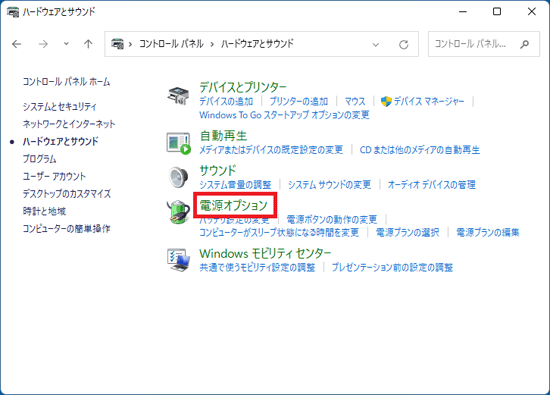
Task: Expand chevron after コントロール パネル in address bar
Action: pos(212,44)
